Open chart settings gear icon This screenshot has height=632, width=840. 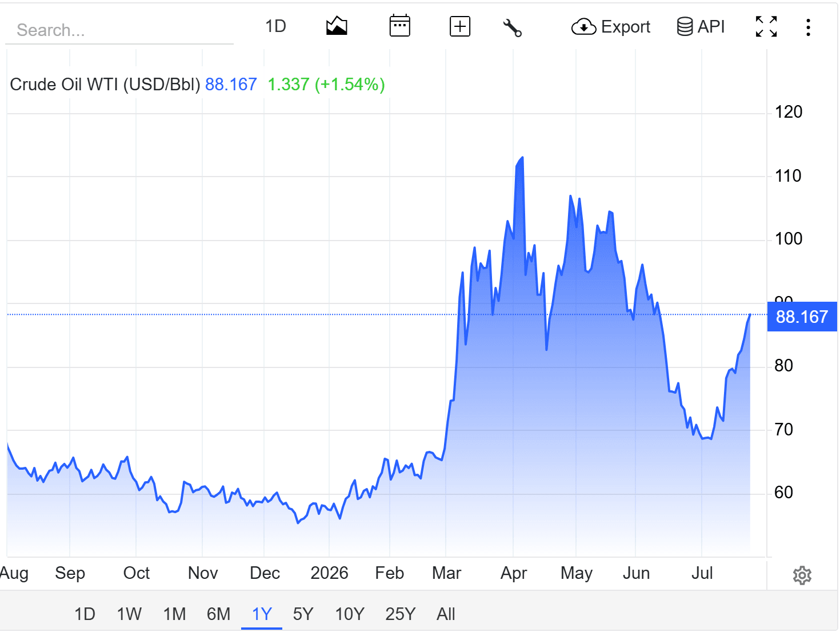pos(802,575)
